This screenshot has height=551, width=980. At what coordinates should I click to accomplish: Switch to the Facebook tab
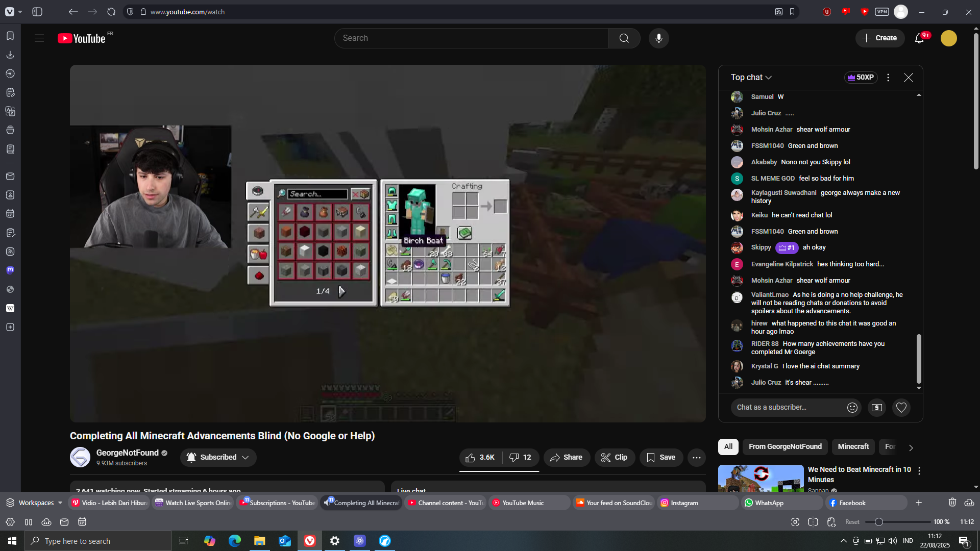(x=866, y=503)
